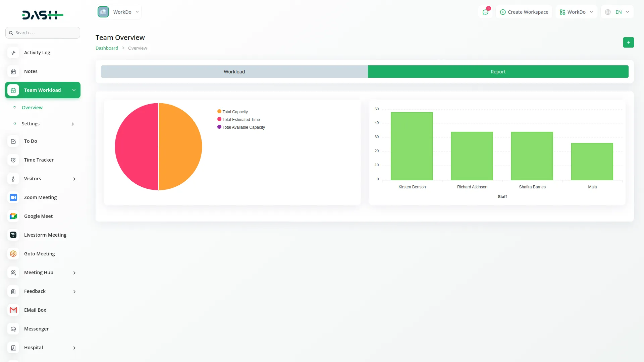Open the chat notifications bubble
This screenshot has height=362, width=644.
tap(485, 12)
